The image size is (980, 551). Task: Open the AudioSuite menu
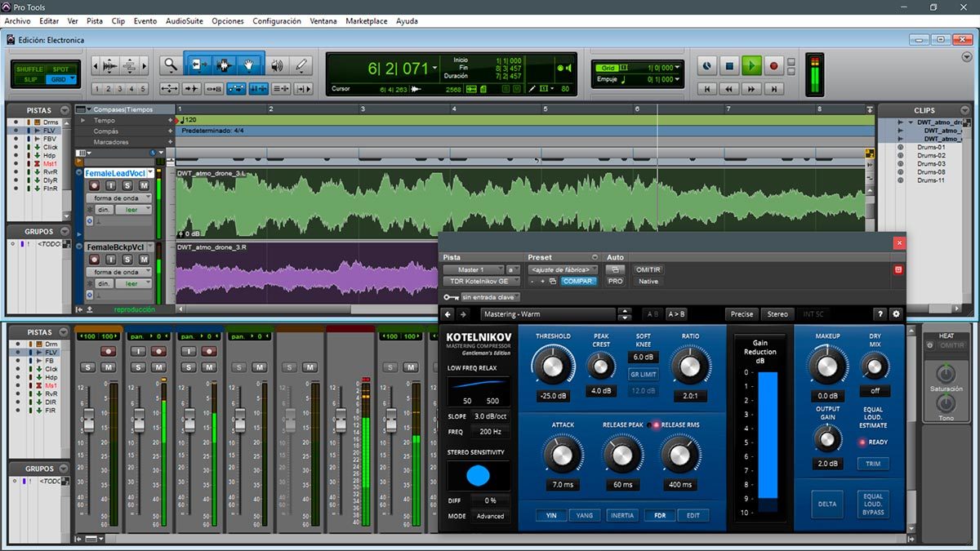184,20
